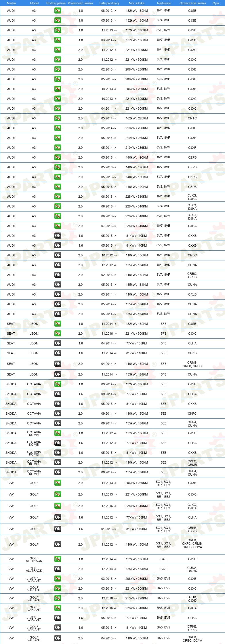Click the Pojemność silnika column header

(x=80, y=3)
